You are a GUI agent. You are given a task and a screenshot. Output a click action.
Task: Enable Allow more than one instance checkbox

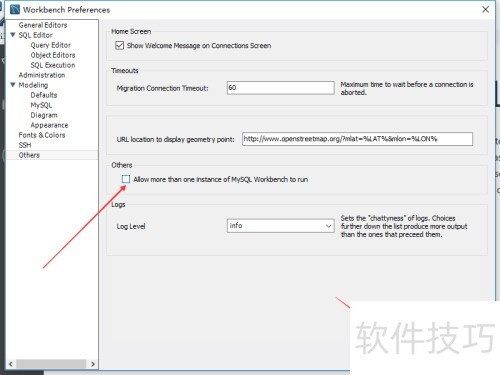[x=126, y=179]
